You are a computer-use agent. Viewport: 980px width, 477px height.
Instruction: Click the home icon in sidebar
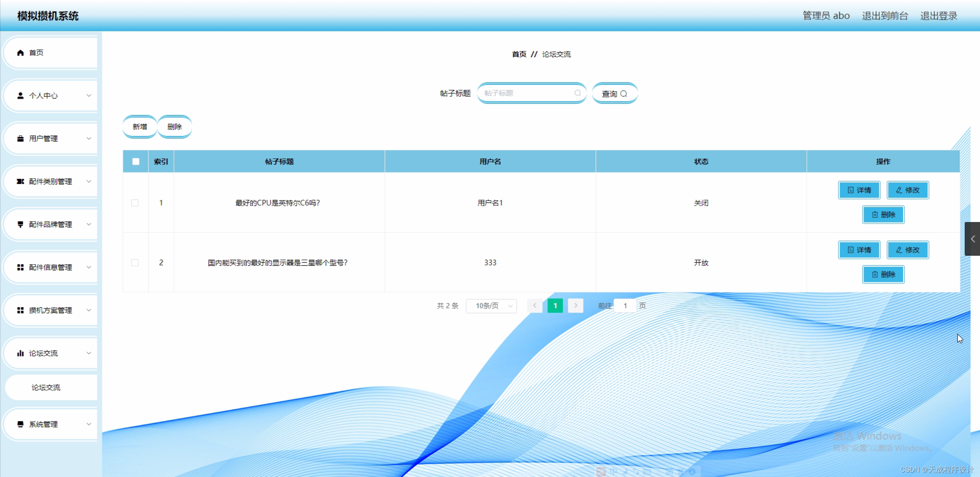pos(20,53)
